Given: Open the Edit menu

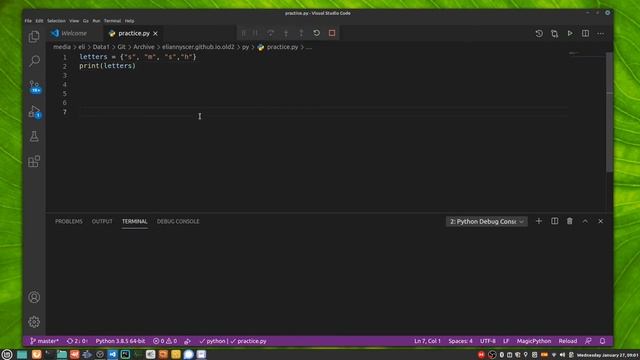Looking at the screenshot, I should [39, 21].
